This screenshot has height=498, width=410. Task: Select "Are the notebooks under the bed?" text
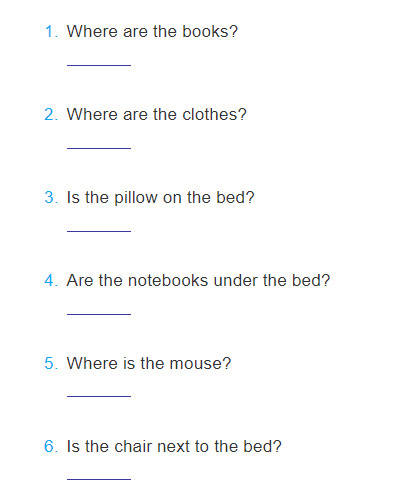pos(198,280)
